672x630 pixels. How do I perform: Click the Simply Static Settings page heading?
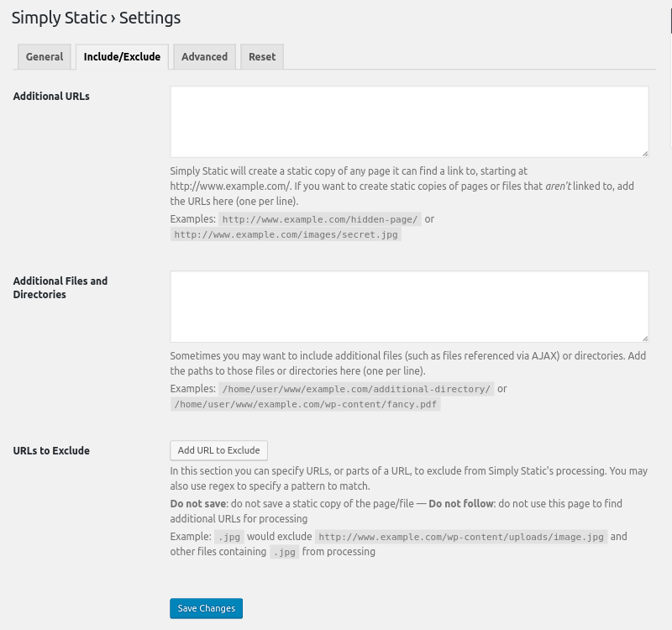click(x=96, y=17)
